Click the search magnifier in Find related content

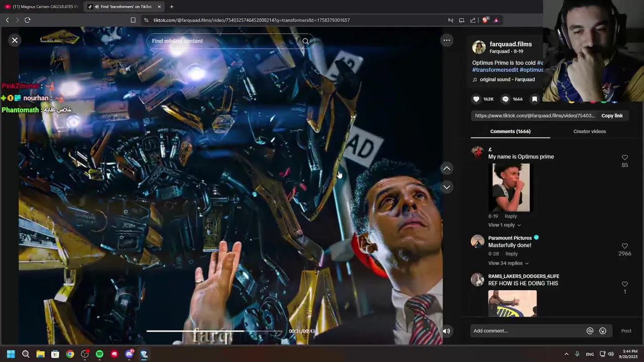(305, 41)
